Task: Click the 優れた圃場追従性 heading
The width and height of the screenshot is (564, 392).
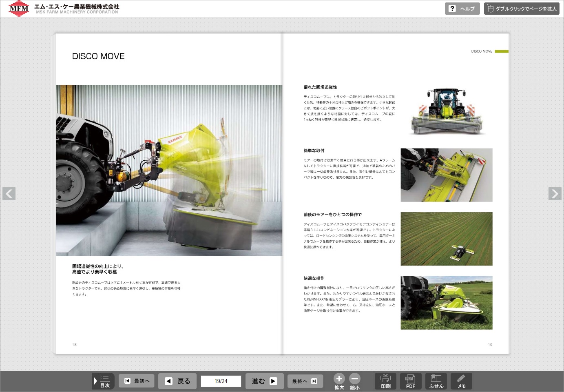Action: point(320,87)
